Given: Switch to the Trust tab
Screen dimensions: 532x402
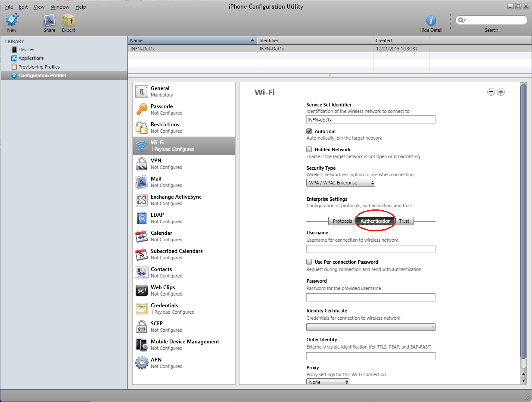Looking at the screenshot, I should [x=404, y=221].
